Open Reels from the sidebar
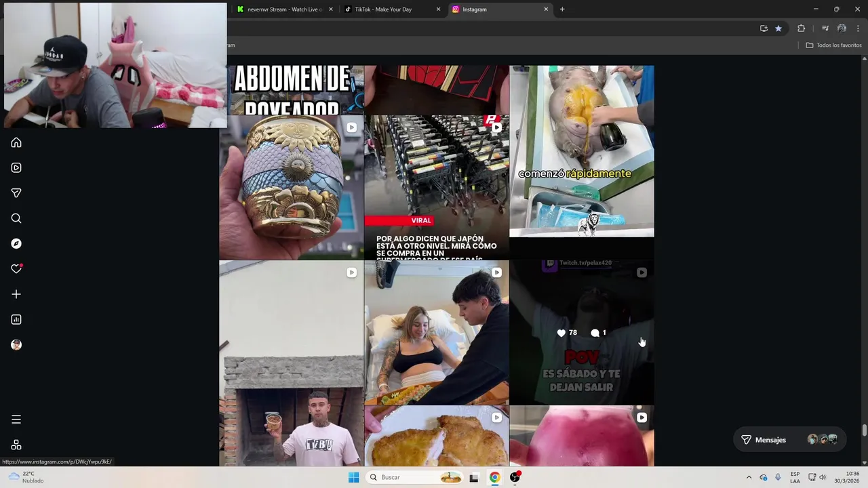The width and height of the screenshot is (868, 488). click(16, 167)
